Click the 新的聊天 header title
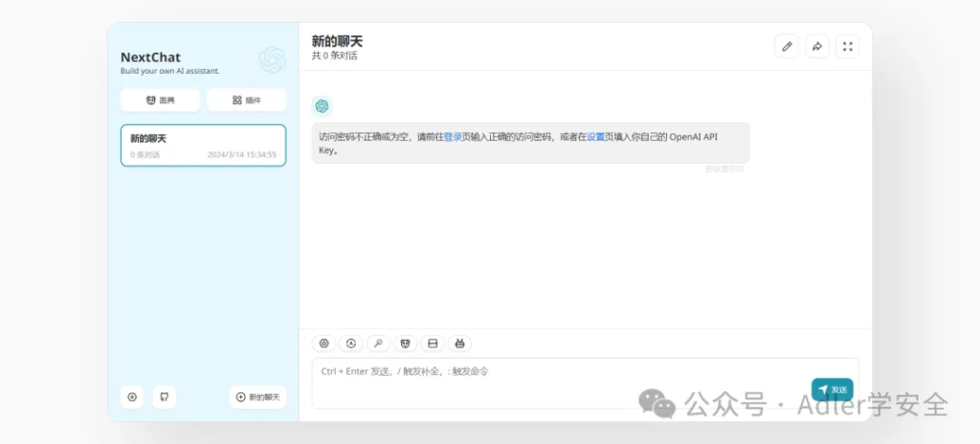The image size is (980, 444). 338,41
